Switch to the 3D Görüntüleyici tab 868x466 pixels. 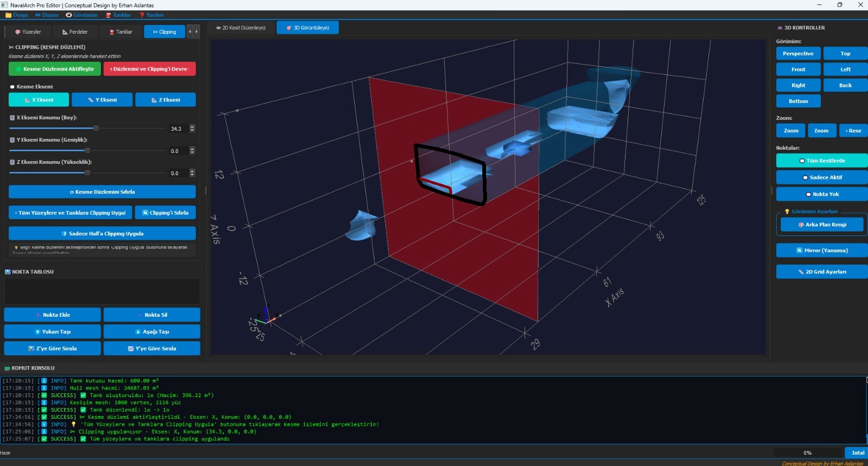click(x=308, y=28)
